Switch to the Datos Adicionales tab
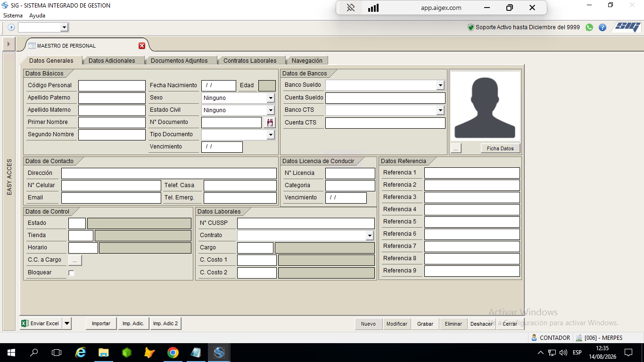 pos(112,60)
